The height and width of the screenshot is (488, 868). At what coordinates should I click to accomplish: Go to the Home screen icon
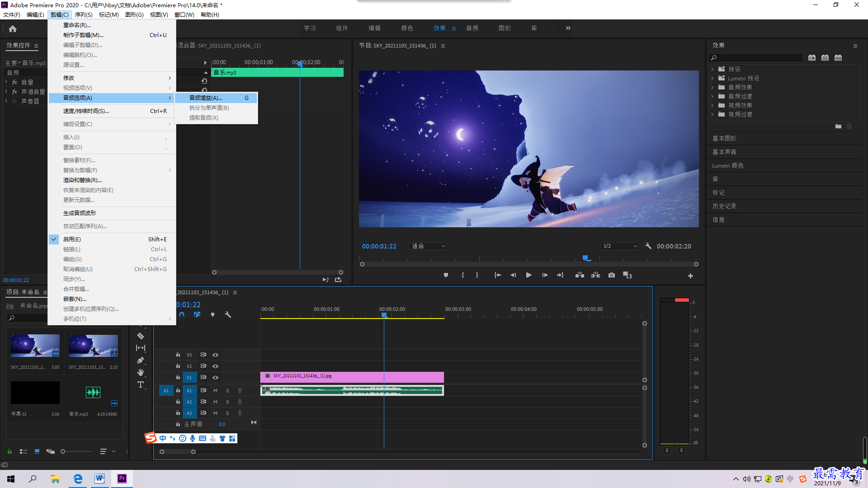pyautogui.click(x=13, y=29)
